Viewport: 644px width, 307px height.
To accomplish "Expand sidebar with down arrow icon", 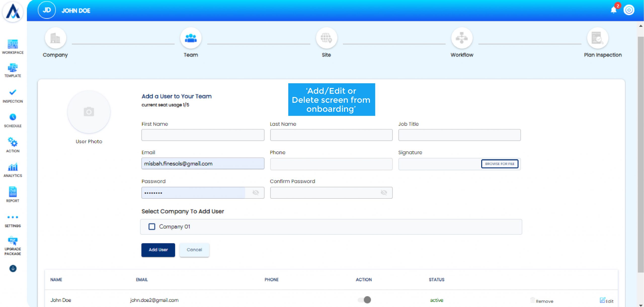I will (13, 268).
